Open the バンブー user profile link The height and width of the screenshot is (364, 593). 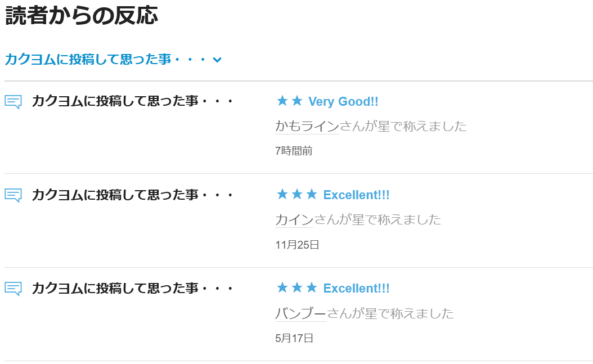300,313
